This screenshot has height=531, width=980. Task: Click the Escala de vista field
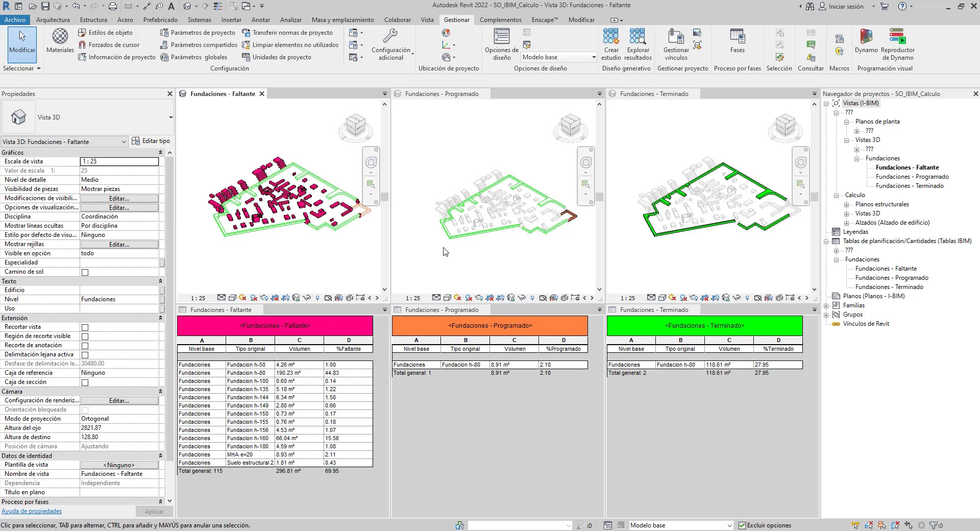119,161
